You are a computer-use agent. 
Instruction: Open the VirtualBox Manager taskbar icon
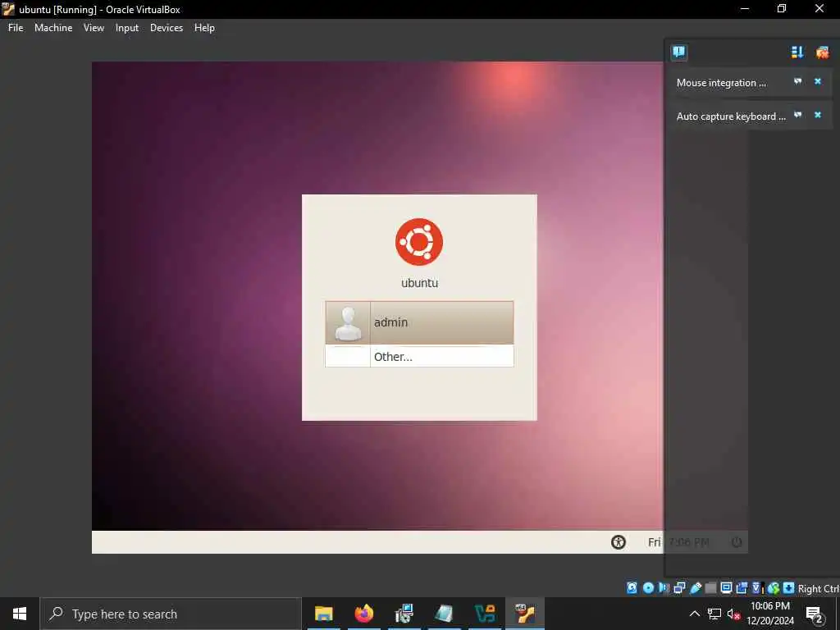[x=484, y=614]
